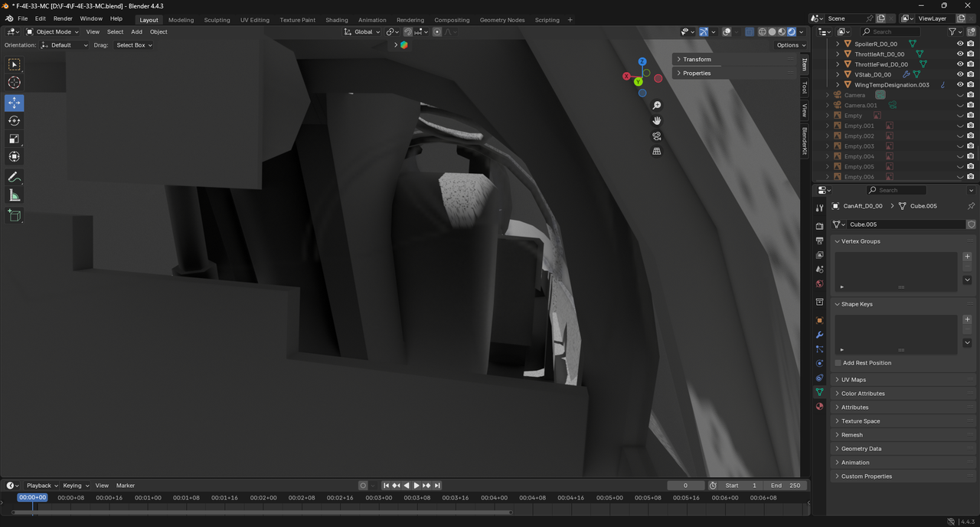Click the viewport zoom magnifier icon
Viewport: 980px width, 527px height.
pyautogui.click(x=656, y=106)
